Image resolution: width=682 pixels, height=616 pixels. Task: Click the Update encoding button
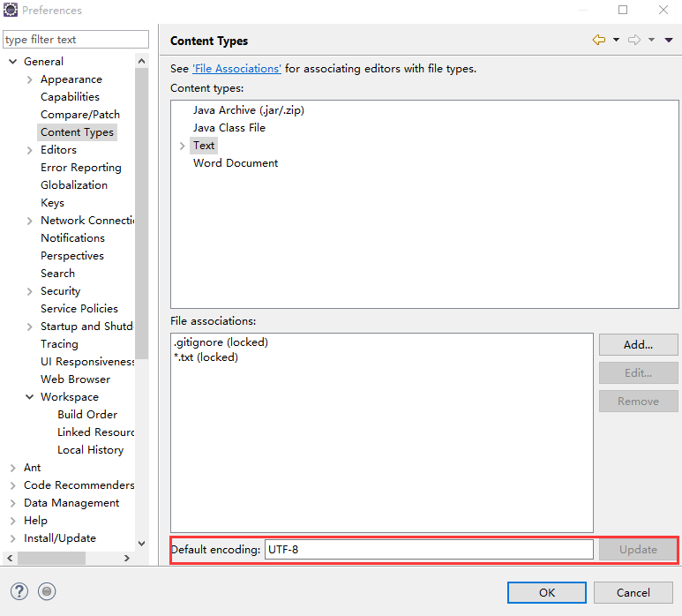click(638, 550)
